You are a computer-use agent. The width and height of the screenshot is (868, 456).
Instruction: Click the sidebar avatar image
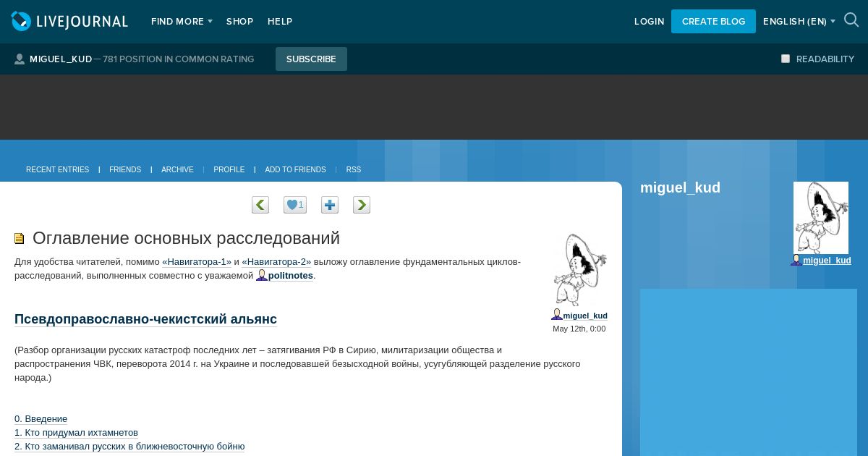821,218
